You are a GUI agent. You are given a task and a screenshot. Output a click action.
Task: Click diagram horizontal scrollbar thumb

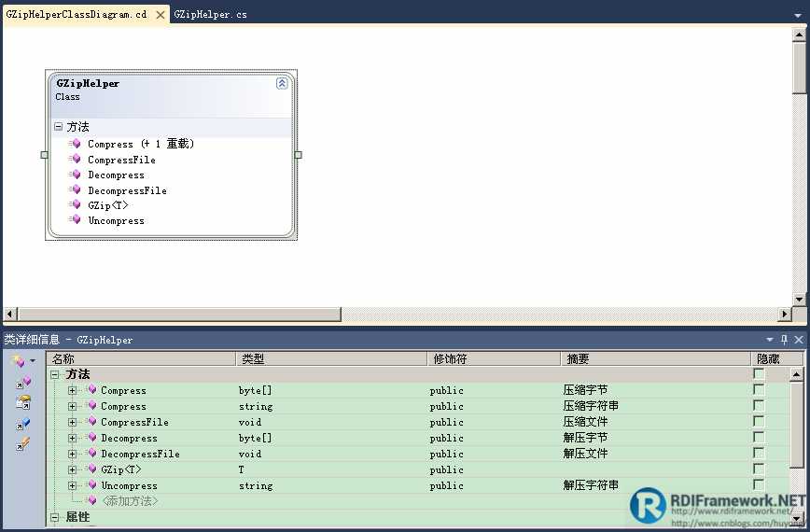(x=180, y=314)
